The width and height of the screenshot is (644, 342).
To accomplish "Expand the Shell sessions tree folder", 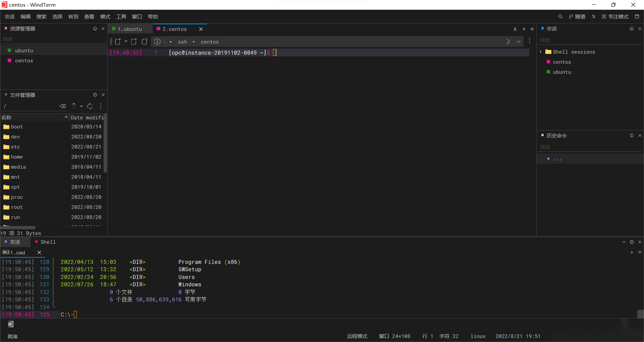I will coord(541,52).
